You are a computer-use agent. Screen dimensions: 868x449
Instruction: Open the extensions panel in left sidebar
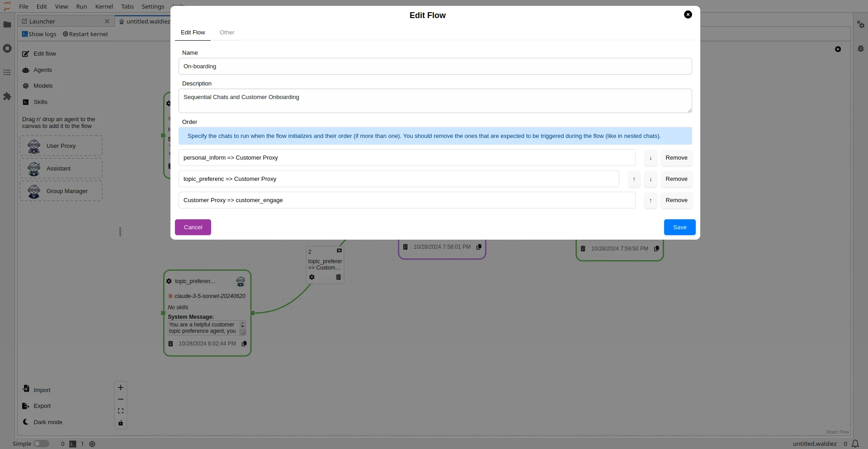7,96
